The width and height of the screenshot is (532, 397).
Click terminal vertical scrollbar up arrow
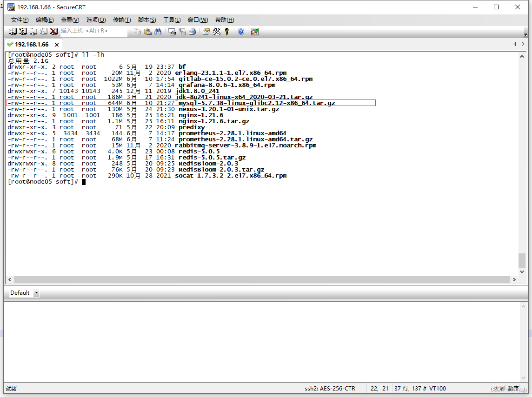click(522, 56)
